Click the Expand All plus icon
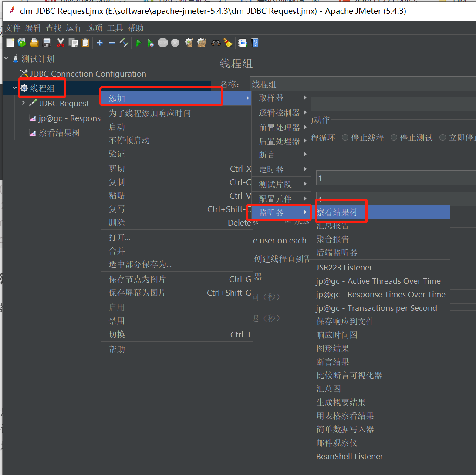 [100, 43]
